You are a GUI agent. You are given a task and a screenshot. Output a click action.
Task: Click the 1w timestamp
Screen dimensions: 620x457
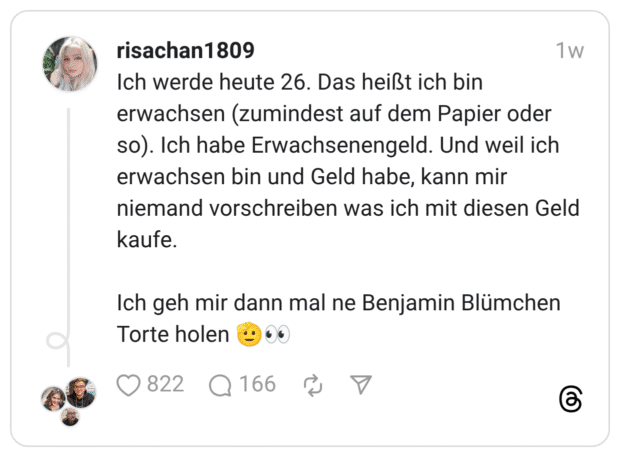click(569, 52)
